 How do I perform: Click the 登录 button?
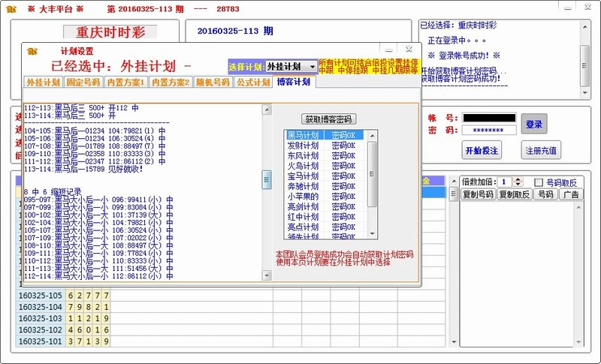click(534, 124)
